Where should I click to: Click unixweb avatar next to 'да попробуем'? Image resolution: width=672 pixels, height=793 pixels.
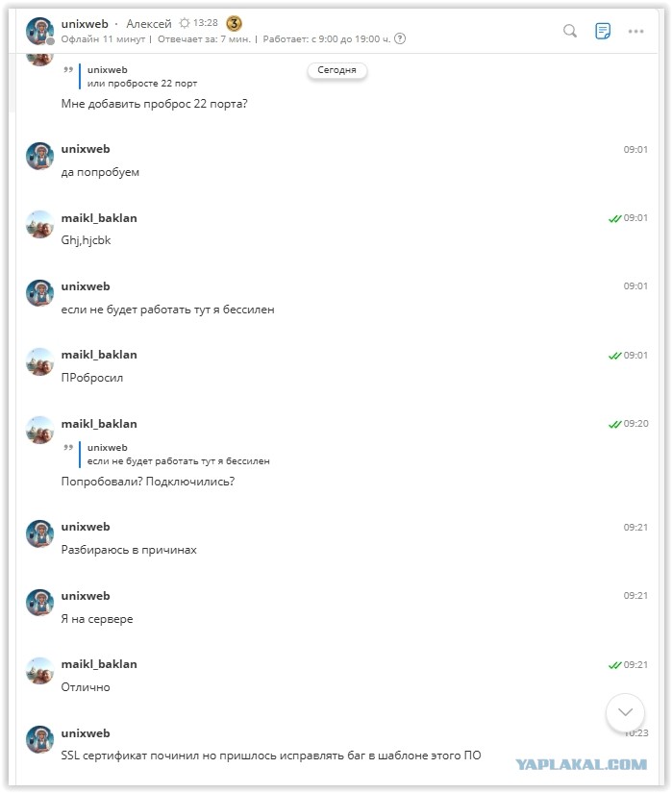pyautogui.click(x=40, y=156)
